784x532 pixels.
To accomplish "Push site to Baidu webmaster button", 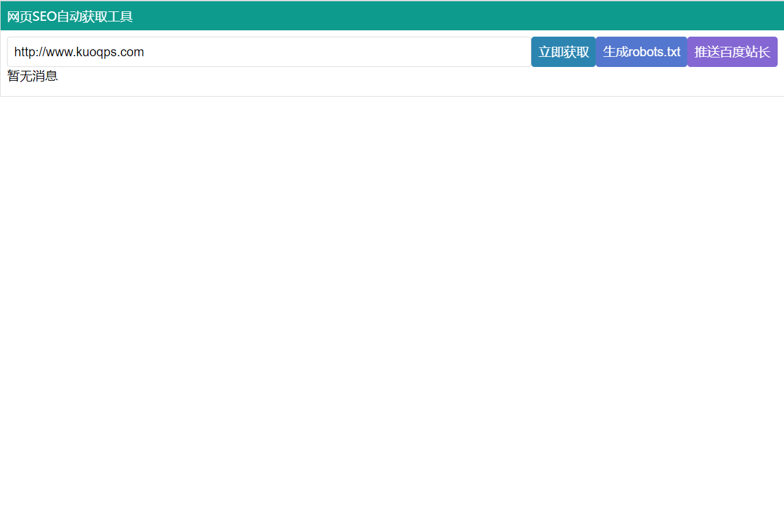I will (732, 52).
